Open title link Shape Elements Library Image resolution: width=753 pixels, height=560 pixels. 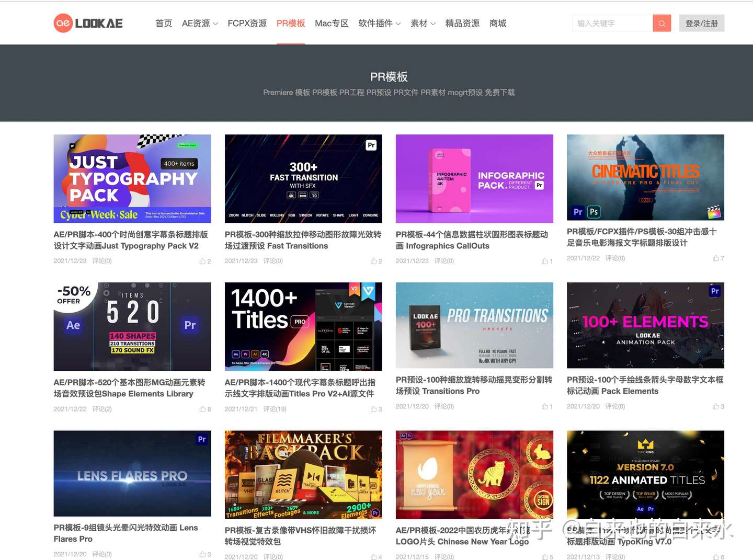pos(129,388)
